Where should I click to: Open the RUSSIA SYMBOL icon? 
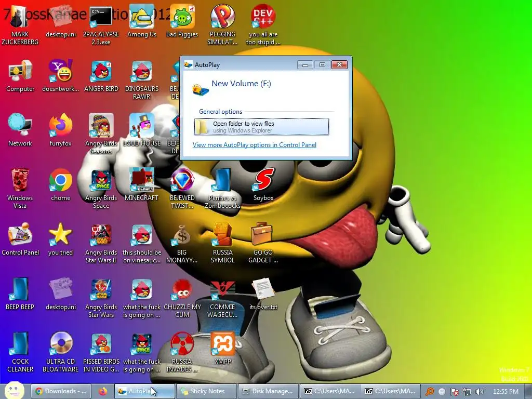click(x=222, y=243)
